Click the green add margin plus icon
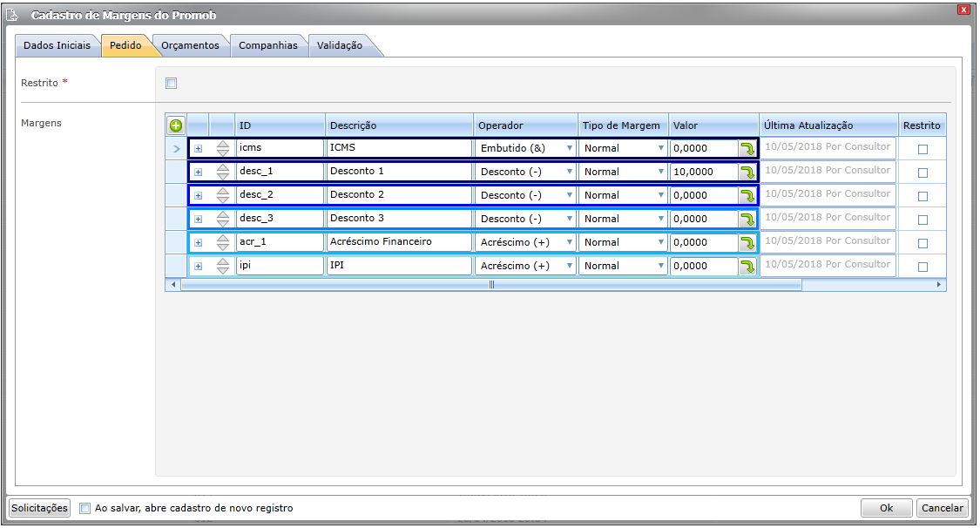Screen dimensions: 980x528 [176, 125]
